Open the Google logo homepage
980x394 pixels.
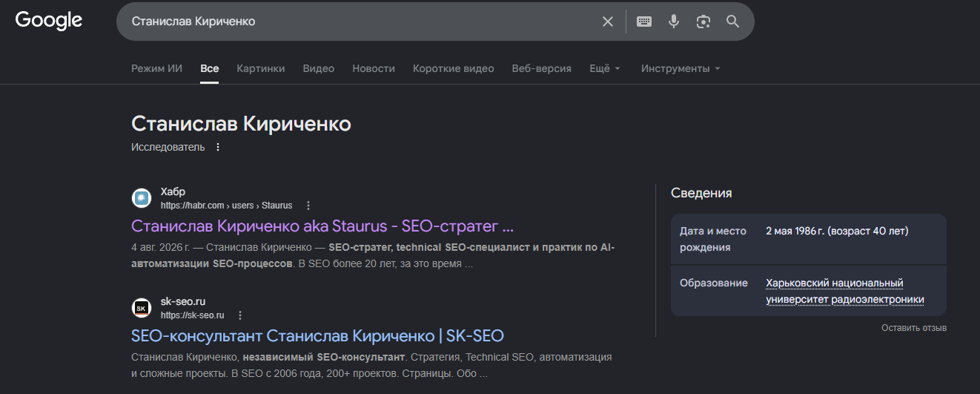49,21
